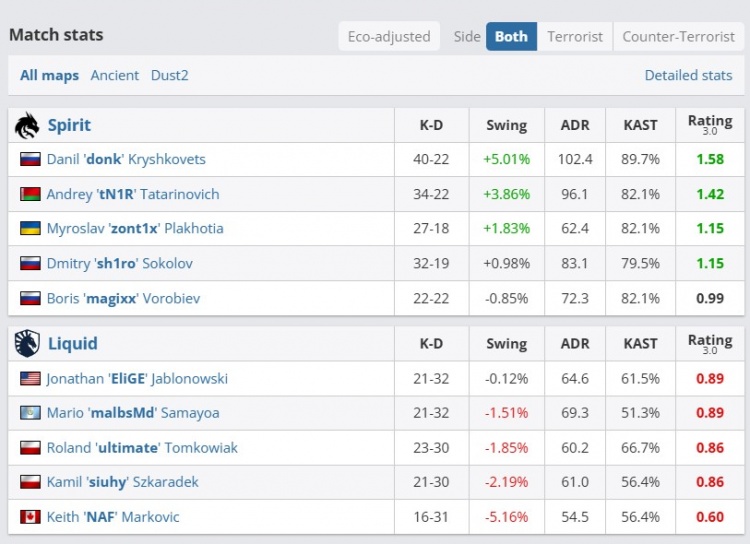Switch to the Ancient map tab
Image resolution: width=750 pixels, height=544 pixels.
(x=115, y=75)
